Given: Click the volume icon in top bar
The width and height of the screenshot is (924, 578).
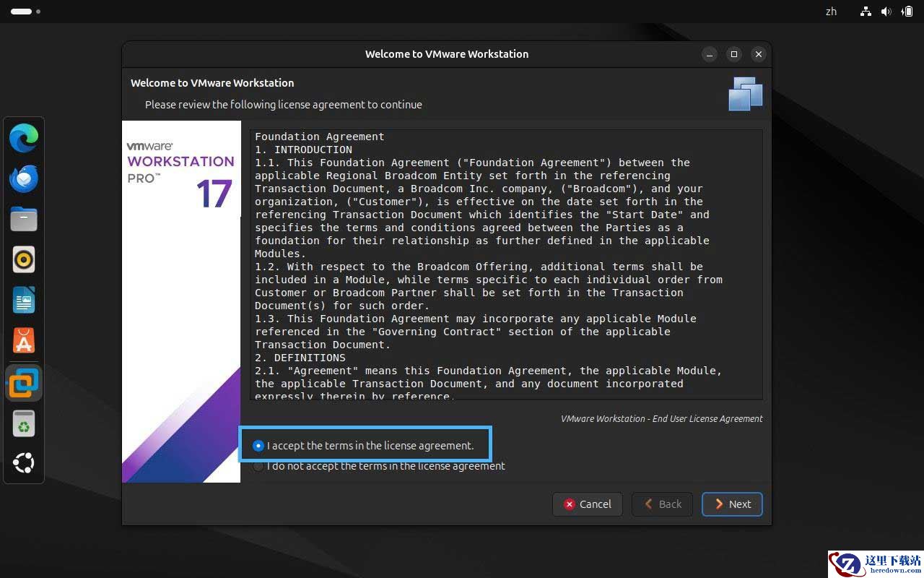Looking at the screenshot, I should (886, 12).
